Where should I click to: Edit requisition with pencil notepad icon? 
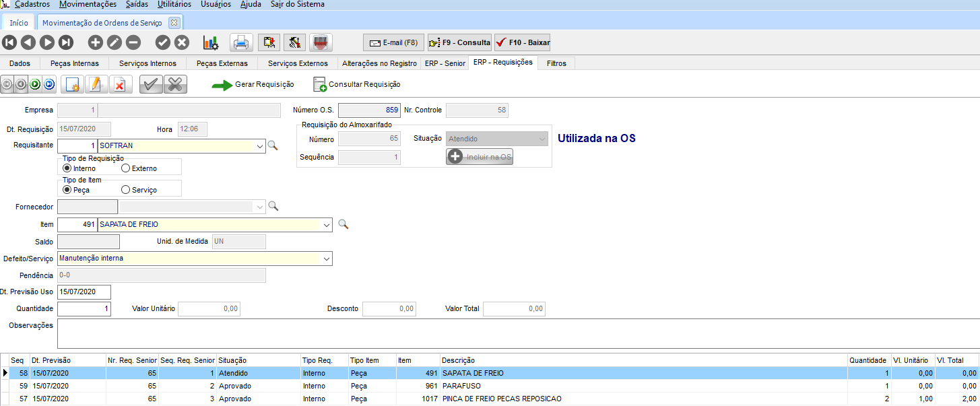[96, 84]
